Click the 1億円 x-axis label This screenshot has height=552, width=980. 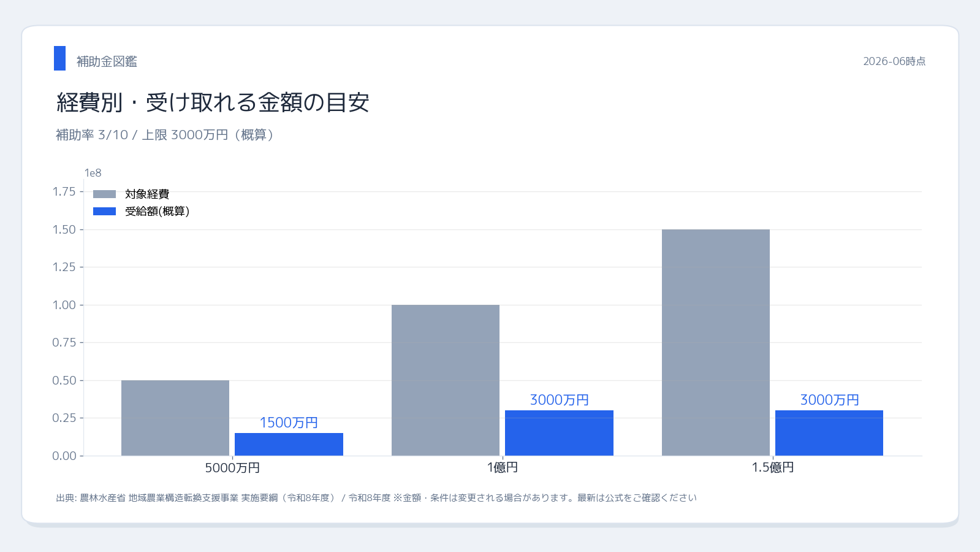[503, 468]
